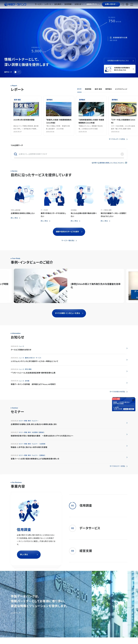This screenshot has height=644, width=138.
Task: Open the search magnifier icon in the header
Action: [123, 4]
